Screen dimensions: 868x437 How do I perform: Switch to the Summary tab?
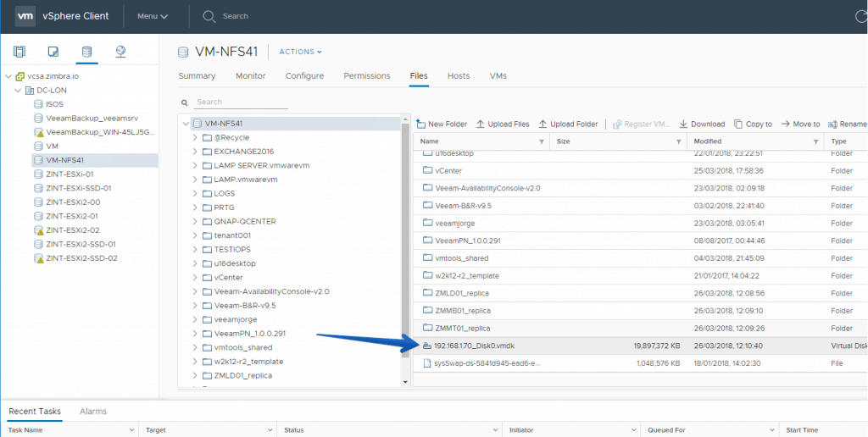click(197, 75)
